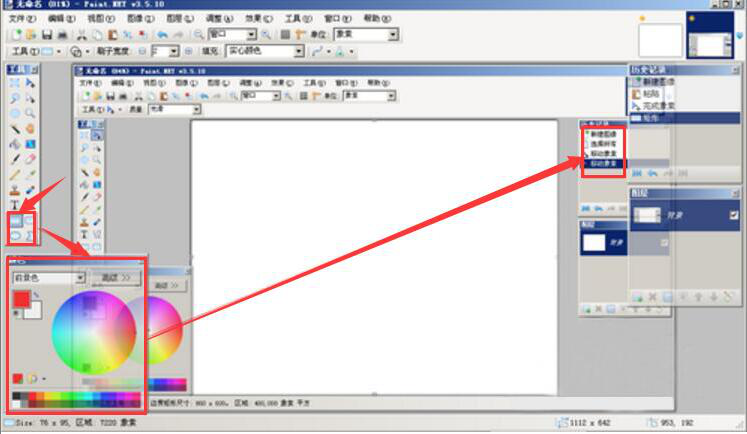Cut selection with the scissors icon
The width and height of the screenshot is (747, 434).
point(81,34)
